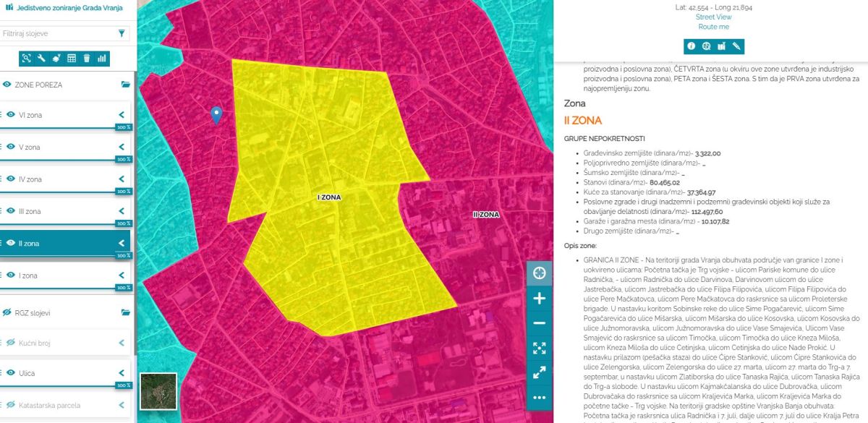Image resolution: width=868 pixels, height=423 pixels.
Task: Click the pencil edit icon in feature toolbar
Action: [736, 46]
